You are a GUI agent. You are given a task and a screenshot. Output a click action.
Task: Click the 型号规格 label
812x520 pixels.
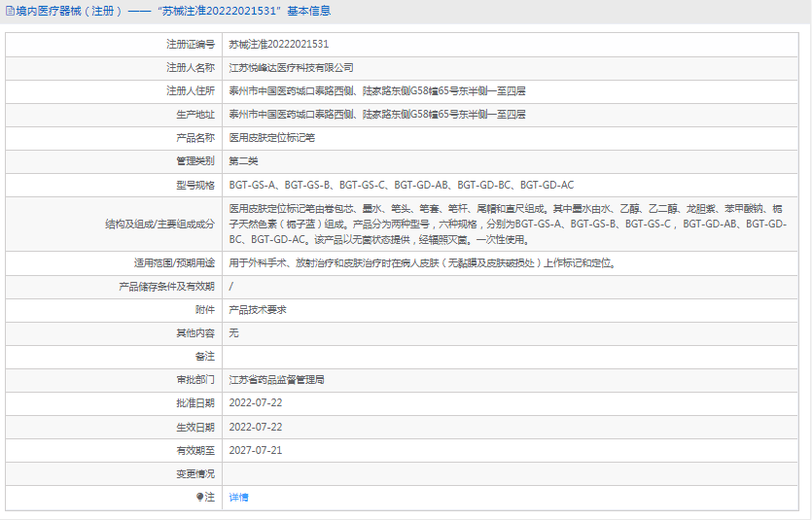click(195, 185)
